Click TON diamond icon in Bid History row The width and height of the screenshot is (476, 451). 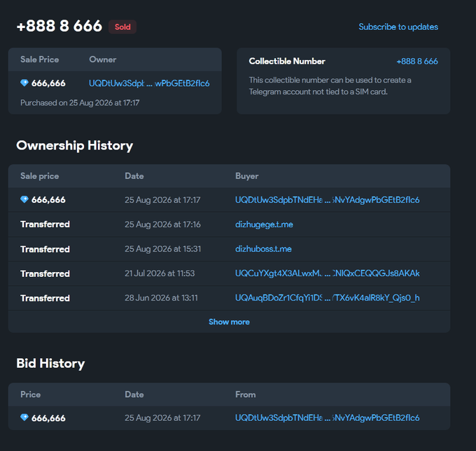click(24, 417)
